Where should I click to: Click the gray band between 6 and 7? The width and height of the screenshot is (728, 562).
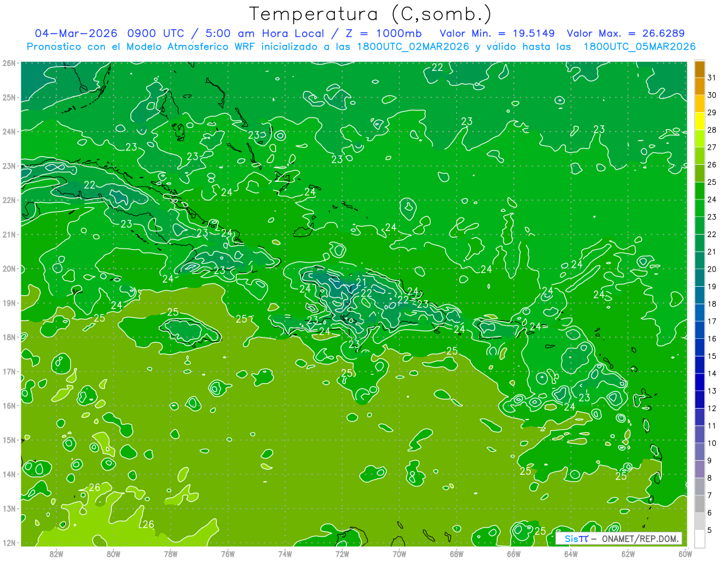tap(699, 504)
